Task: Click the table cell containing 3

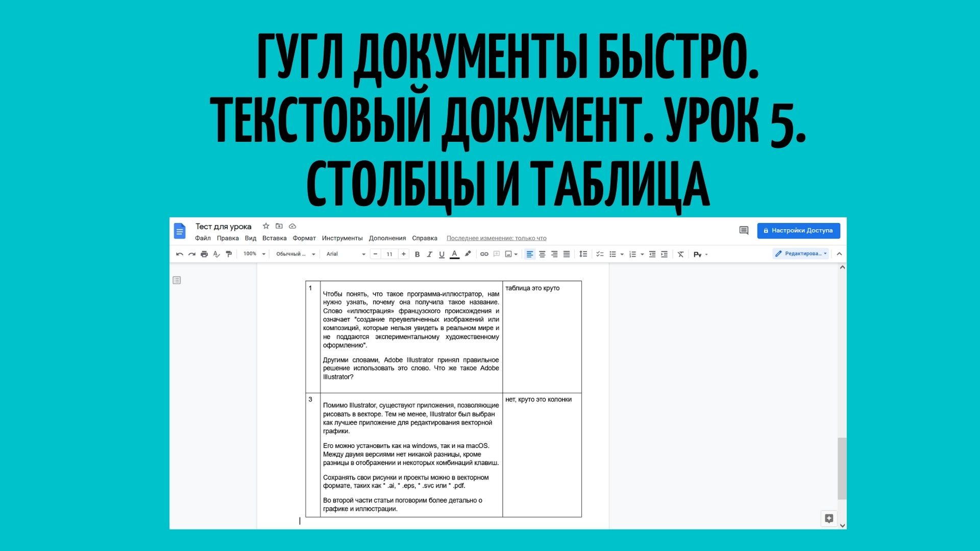Action: [x=313, y=455]
